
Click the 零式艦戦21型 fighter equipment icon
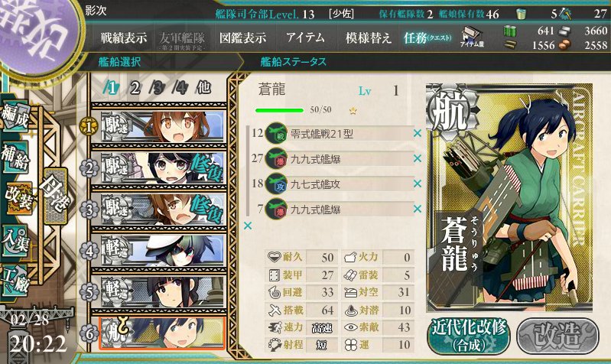[x=276, y=134]
